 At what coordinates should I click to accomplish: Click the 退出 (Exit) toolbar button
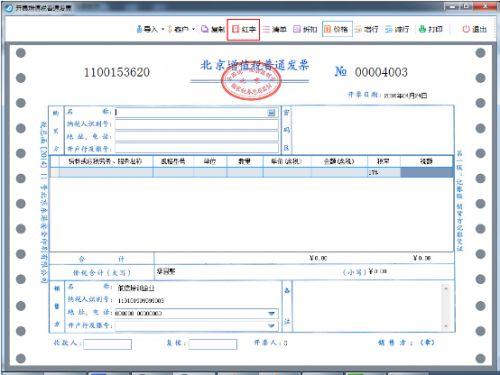[x=475, y=29]
